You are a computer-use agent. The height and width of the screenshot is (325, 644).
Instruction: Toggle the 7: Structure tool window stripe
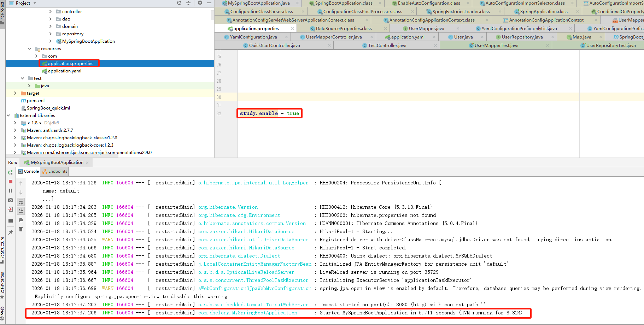2,250
